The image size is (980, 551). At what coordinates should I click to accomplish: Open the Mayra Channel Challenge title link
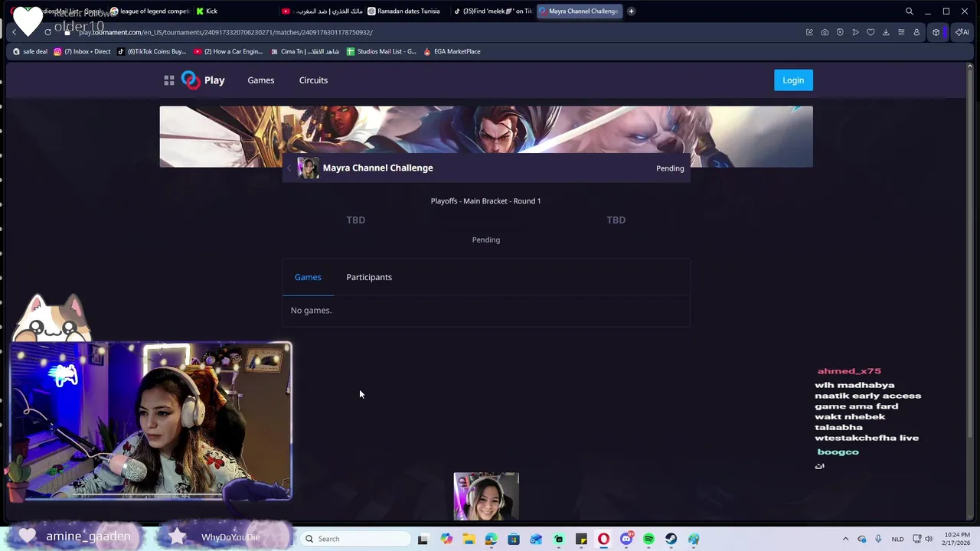tap(377, 168)
